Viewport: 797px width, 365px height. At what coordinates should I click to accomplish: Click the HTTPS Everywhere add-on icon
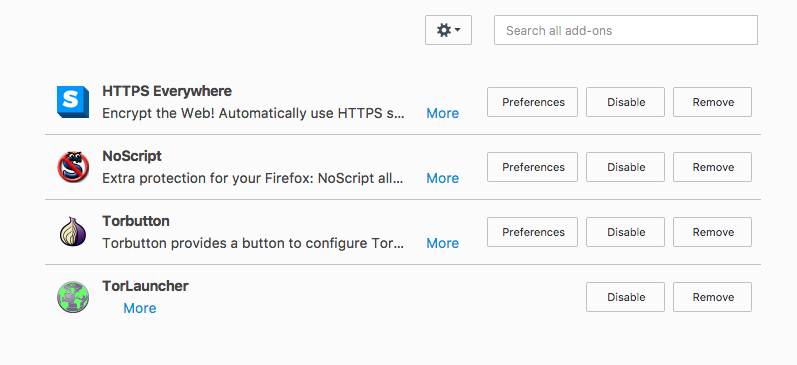(x=73, y=102)
